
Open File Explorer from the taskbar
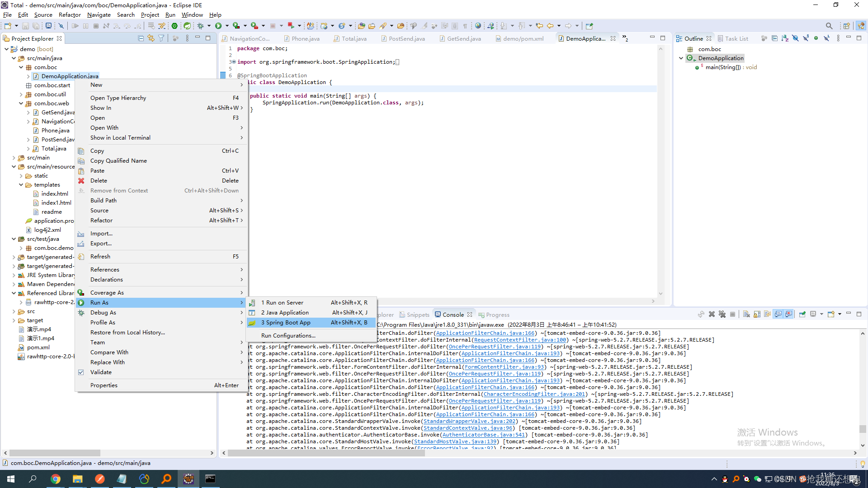click(78, 479)
